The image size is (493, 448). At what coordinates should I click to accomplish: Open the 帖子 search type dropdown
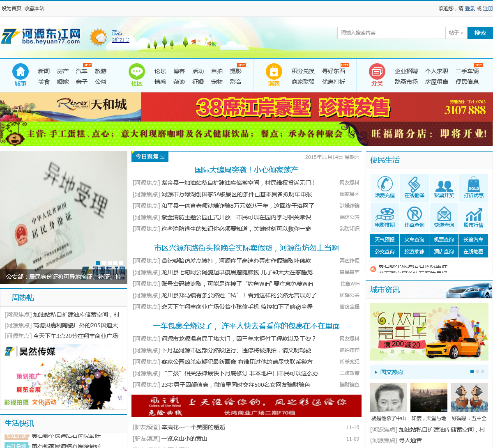coord(456,33)
